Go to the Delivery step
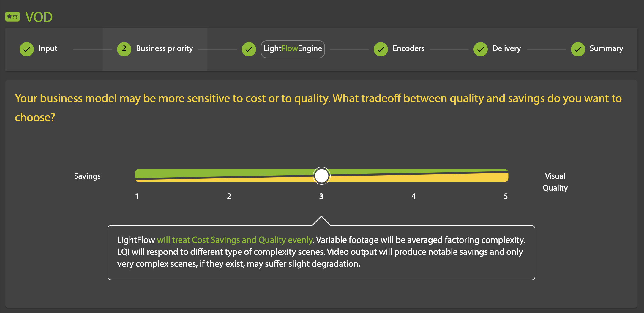644x313 pixels. (x=506, y=48)
